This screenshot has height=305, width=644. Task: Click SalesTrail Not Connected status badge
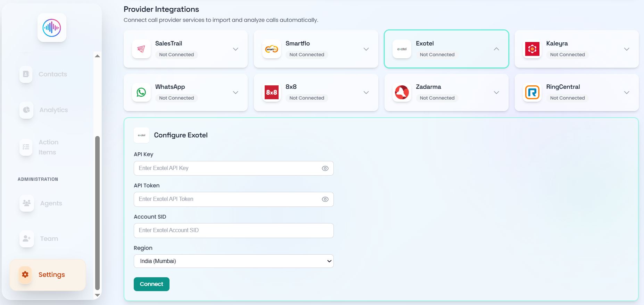176,54
